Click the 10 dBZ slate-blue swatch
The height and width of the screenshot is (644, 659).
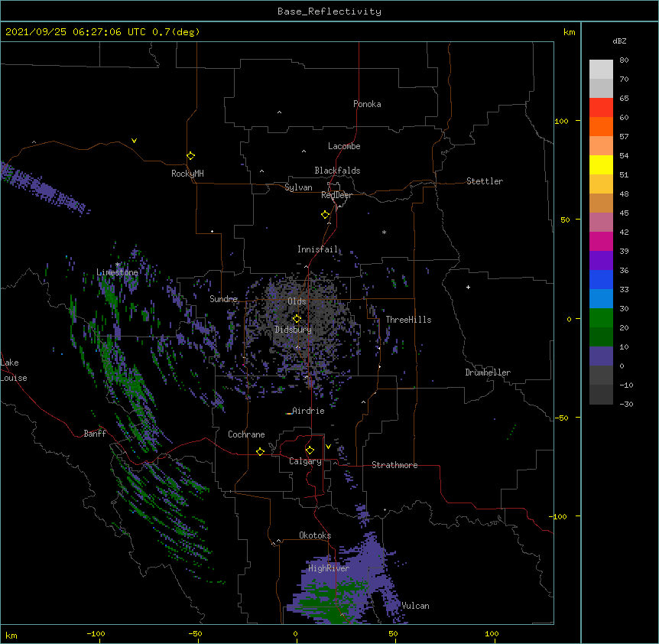tap(601, 356)
